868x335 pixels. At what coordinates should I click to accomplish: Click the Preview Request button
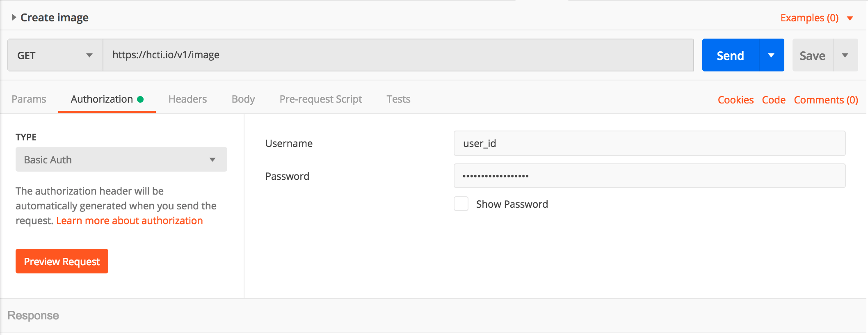tap(62, 261)
